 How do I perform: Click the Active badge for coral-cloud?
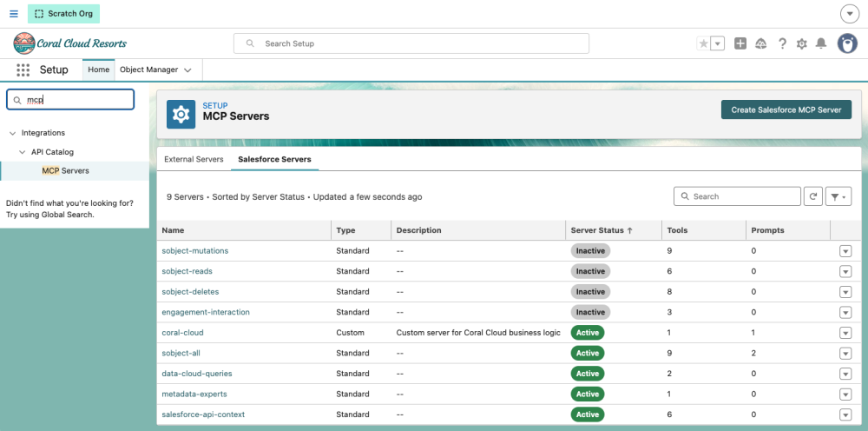[x=588, y=333]
